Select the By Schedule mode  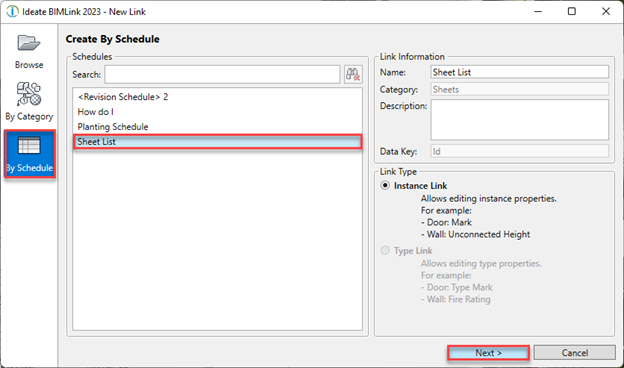click(x=29, y=154)
